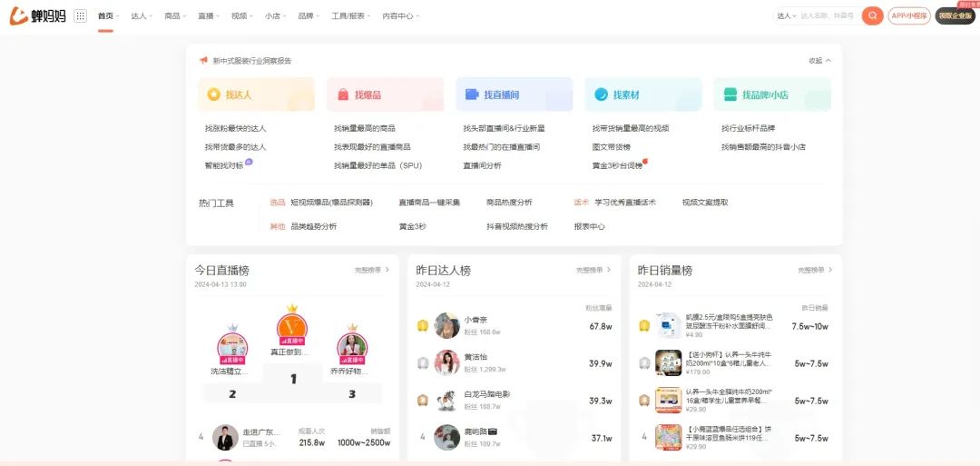Open 找销量最高的商品
Screen dimensions: 980x466
click(x=365, y=128)
